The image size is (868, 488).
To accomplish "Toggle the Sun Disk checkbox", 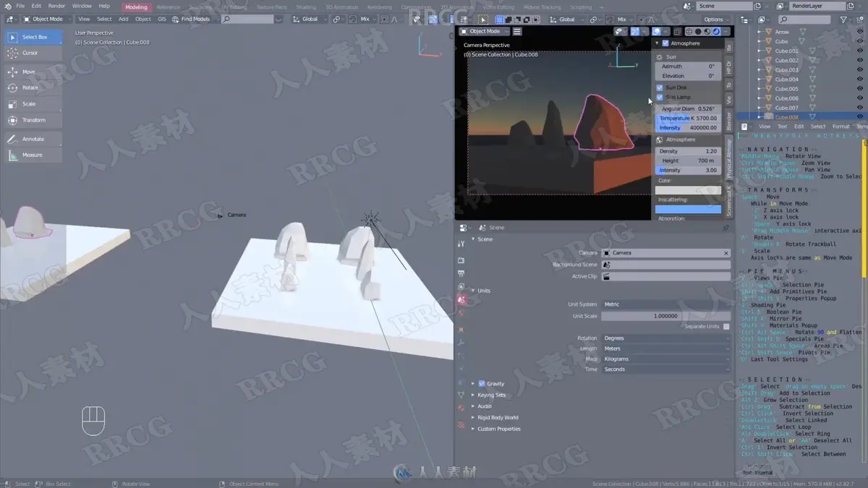I will 660,87.
